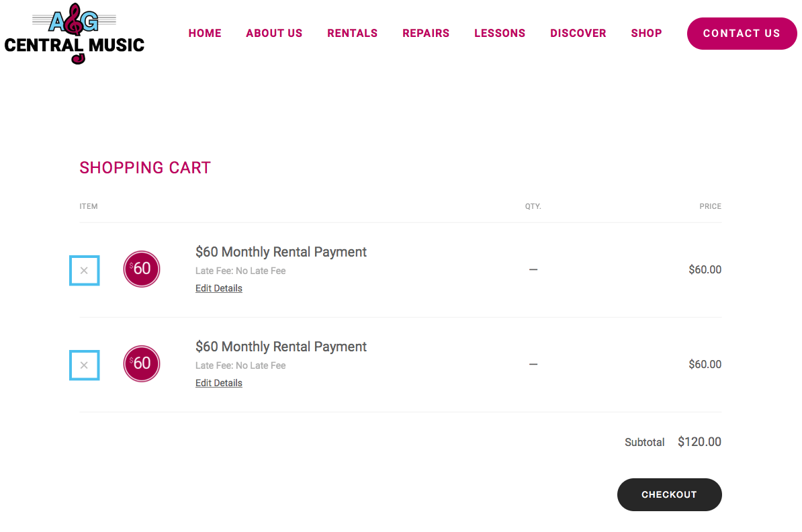Image resolution: width=802 pixels, height=532 pixels.
Task: Open the ABOUT US menu item
Action: [x=274, y=34]
